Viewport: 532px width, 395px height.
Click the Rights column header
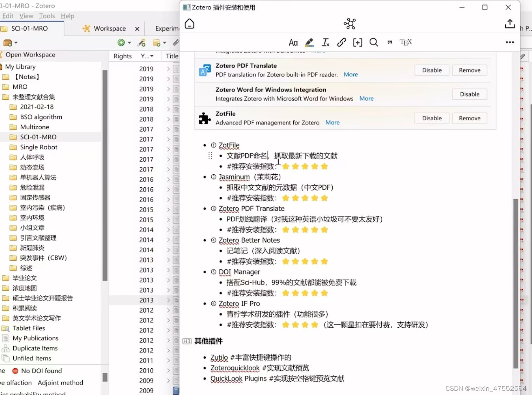(x=122, y=56)
